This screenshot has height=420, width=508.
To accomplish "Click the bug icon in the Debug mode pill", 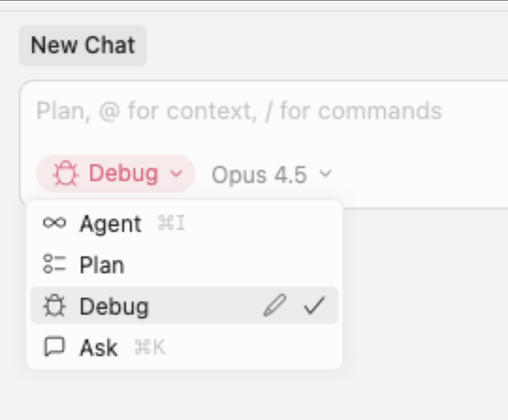I will [65, 174].
